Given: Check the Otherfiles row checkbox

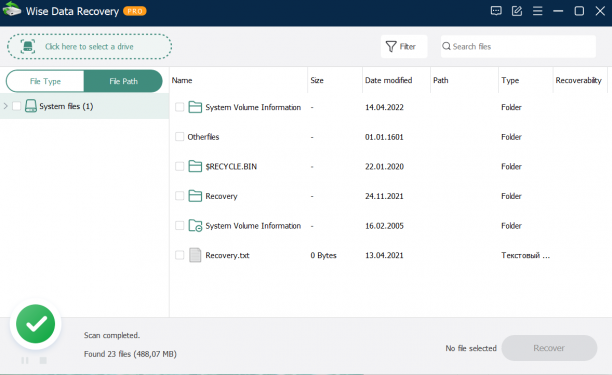Looking at the screenshot, I should (x=180, y=137).
